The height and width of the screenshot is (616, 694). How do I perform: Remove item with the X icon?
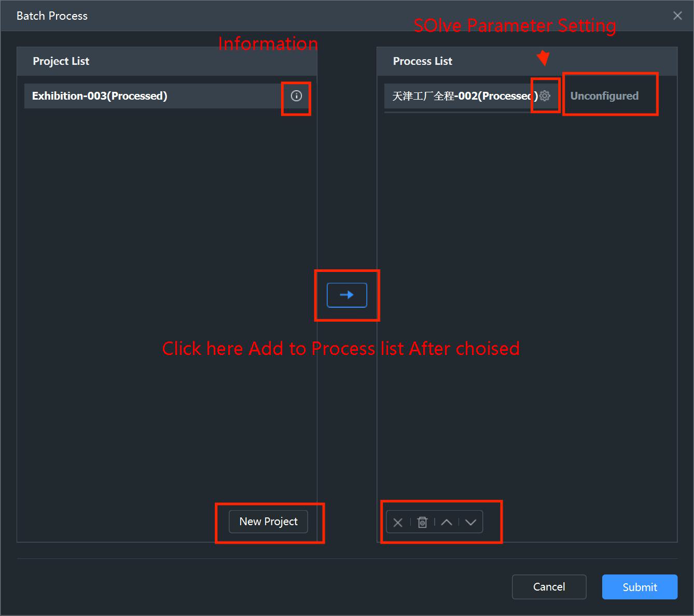click(398, 522)
